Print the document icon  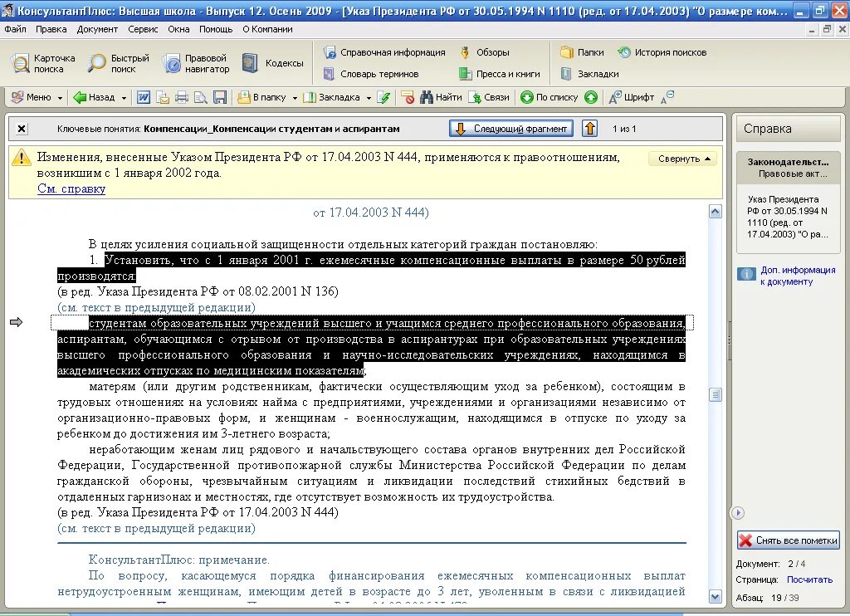pos(182,98)
